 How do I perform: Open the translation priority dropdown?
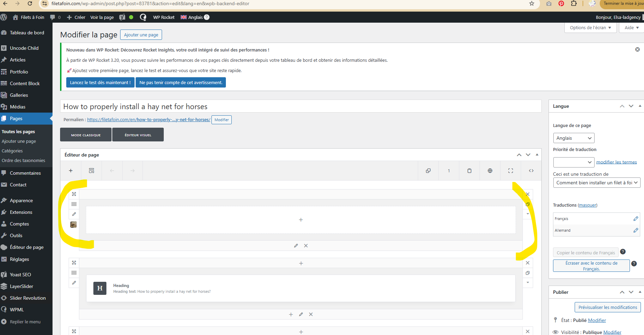pos(574,162)
